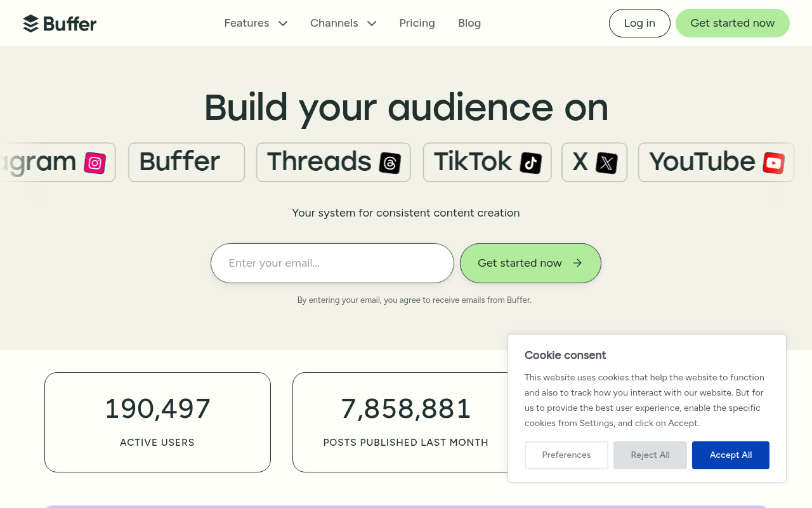The image size is (812, 508).
Task: Click the arrow icon inside Get started now
Action: [577, 262]
